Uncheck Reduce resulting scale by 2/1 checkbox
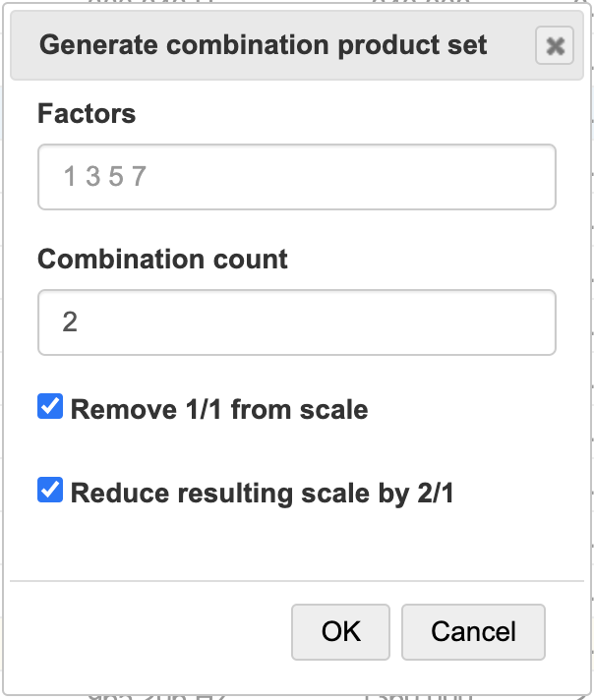Viewport: 594px width, 700px height. point(50,490)
